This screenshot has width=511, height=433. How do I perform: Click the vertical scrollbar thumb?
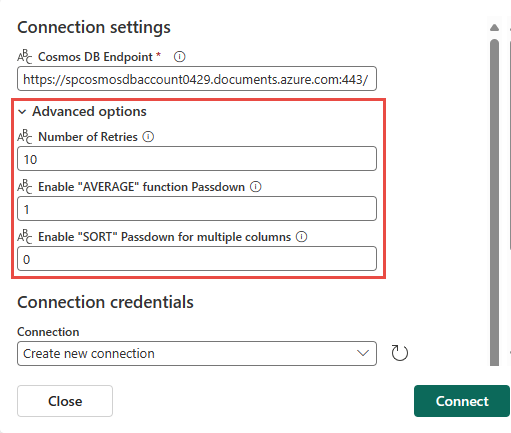tap(495, 202)
